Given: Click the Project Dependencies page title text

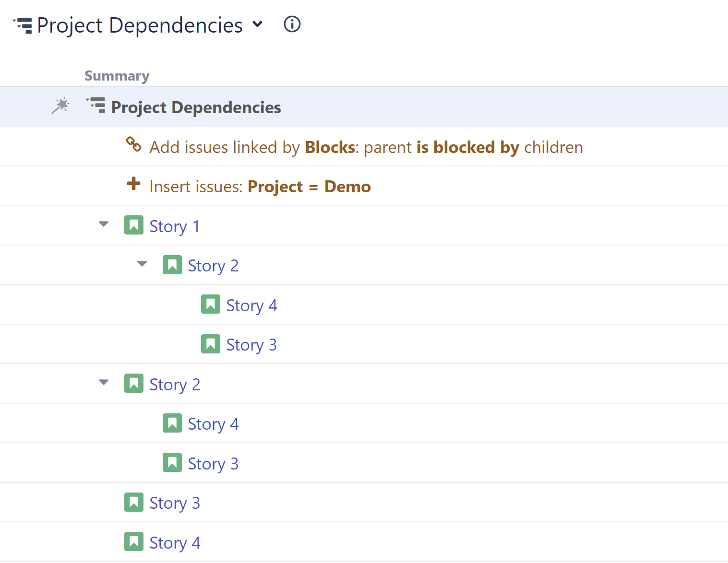Looking at the screenshot, I should click(140, 25).
